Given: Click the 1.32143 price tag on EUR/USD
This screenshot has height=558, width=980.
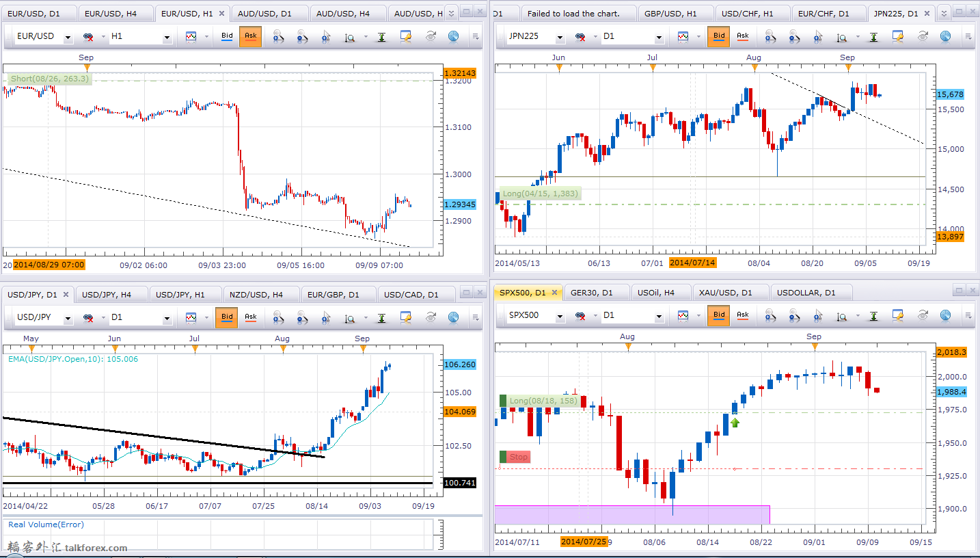Looking at the screenshot, I should [460, 72].
